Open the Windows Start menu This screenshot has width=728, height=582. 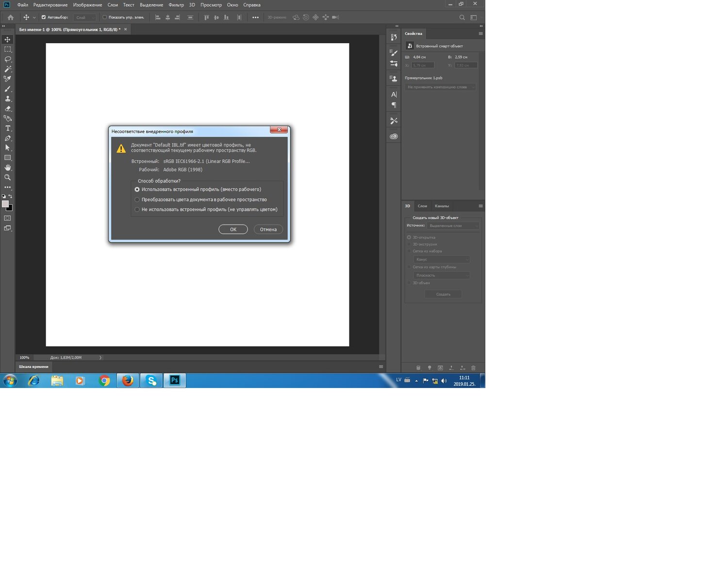coord(10,381)
